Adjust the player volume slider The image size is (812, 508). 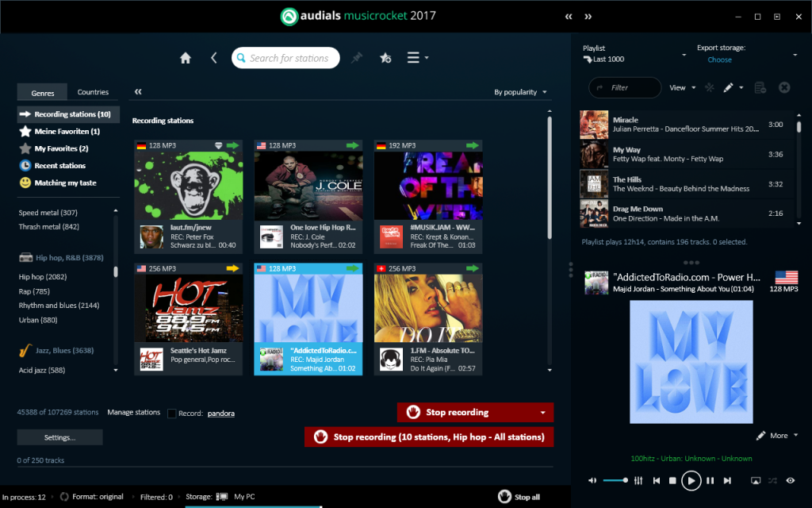[615, 480]
